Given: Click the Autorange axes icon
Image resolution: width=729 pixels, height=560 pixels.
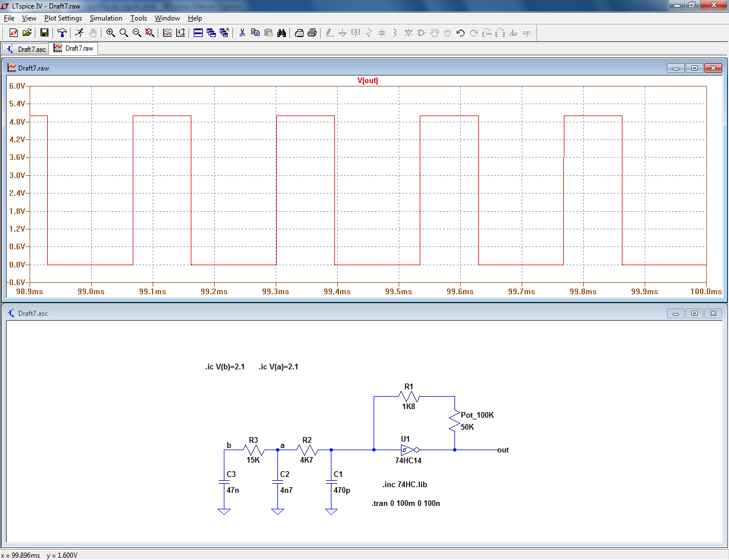Looking at the screenshot, I should tap(181, 33).
